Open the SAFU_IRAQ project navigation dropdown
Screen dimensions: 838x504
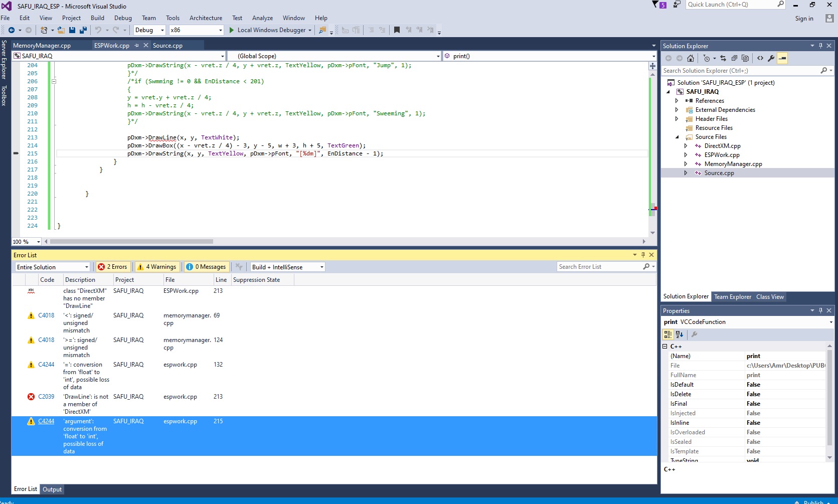(x=119, y=56)
